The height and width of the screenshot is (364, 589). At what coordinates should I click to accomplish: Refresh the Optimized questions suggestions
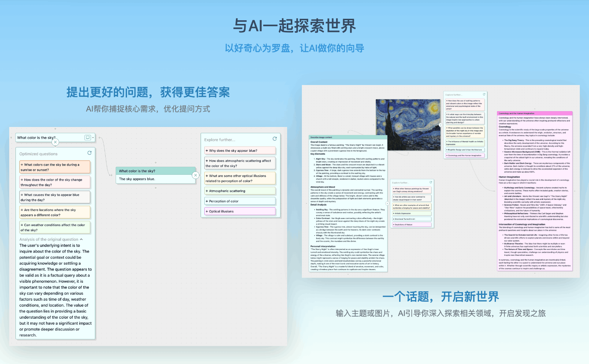click(89, 153)
